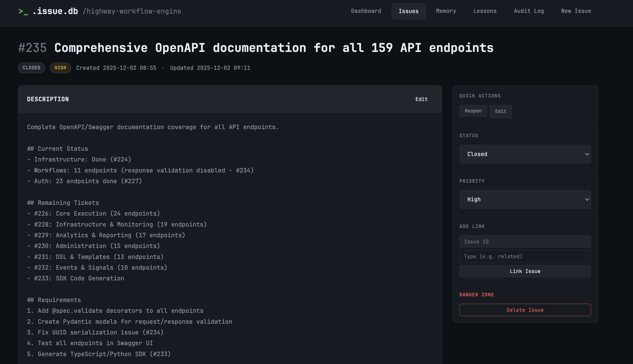This screenshot has height=364, width=633.
Task: Click the red Delete Issue button
Action: (x=525, y=310)
